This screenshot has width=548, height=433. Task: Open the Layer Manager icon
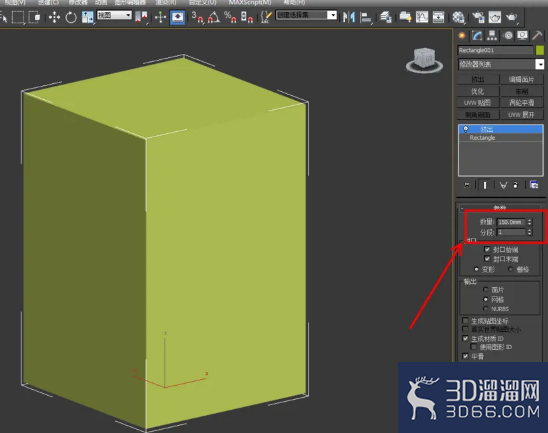point(386,17)
